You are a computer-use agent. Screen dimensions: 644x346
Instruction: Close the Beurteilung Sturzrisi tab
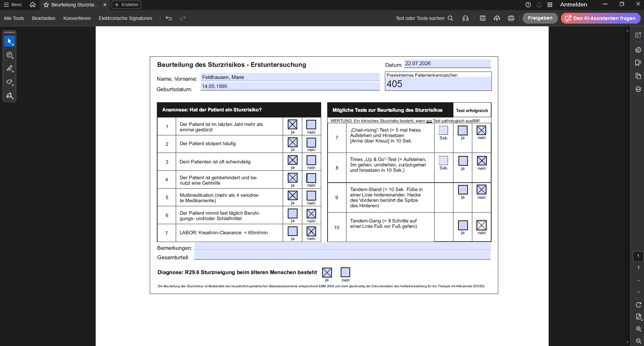coord(105,5)
